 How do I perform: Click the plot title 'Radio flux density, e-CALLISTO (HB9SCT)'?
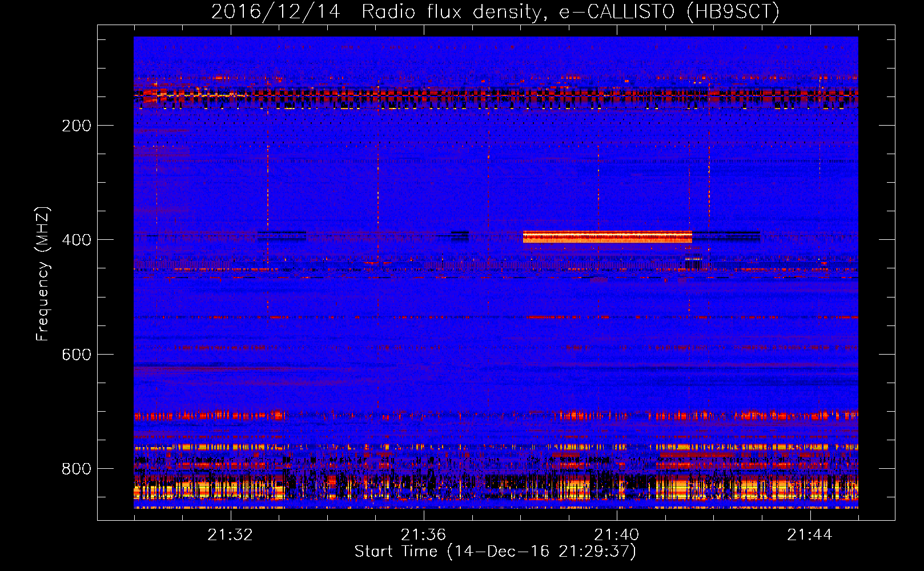click(571, 11)
